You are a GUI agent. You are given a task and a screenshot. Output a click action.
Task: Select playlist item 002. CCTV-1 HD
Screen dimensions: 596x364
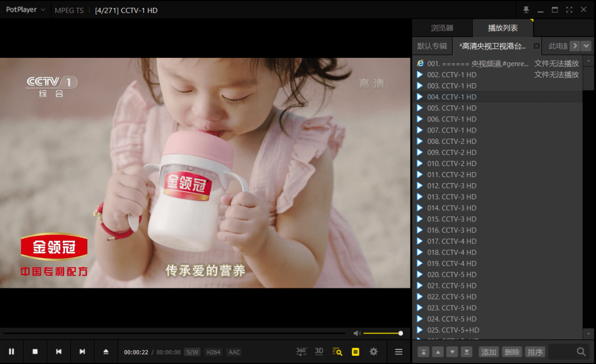click(497, 74)
